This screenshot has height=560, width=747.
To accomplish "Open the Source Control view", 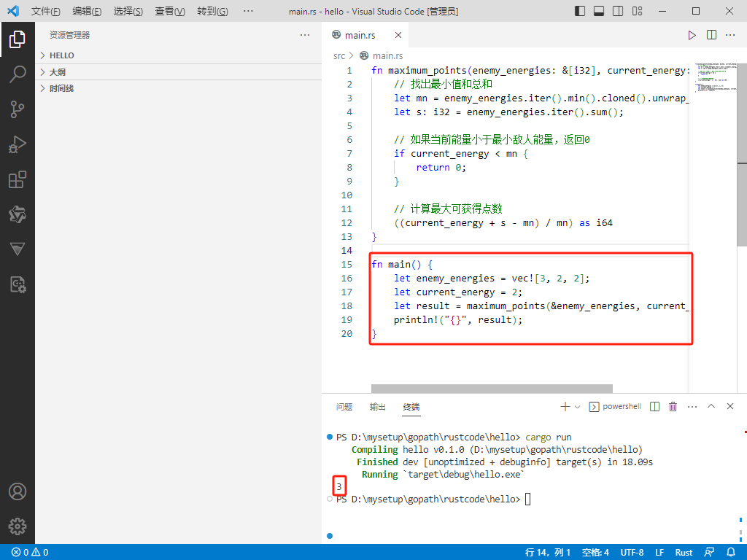I will click(18, 109).
